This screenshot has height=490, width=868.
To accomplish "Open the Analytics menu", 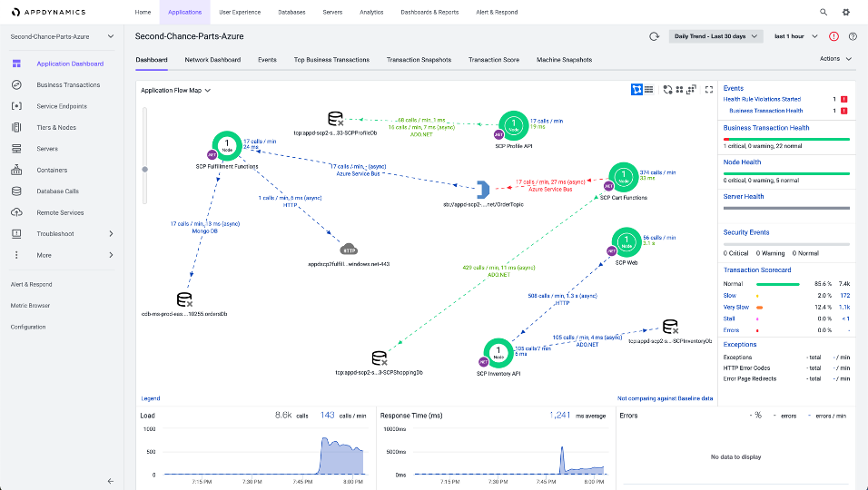I will pos(371,12).
